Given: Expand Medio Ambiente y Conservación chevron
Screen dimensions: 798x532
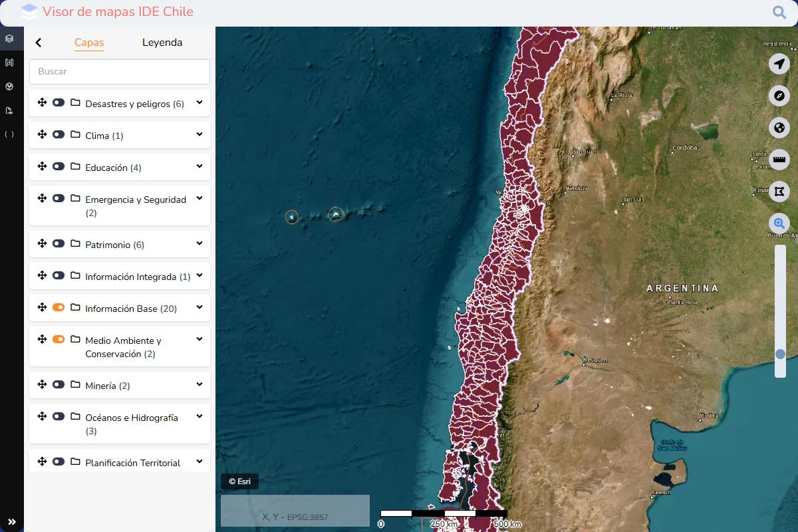Looking at the screenshot, I should (x=199, y=339).
